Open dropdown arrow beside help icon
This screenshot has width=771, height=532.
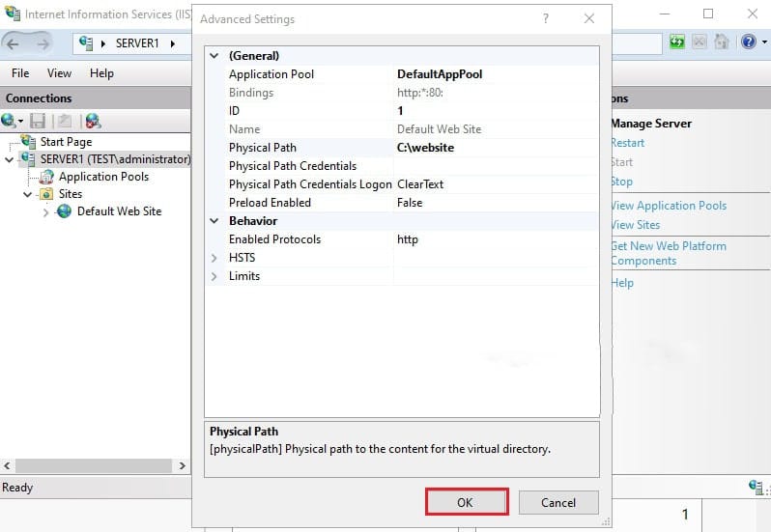coord(764,42)
